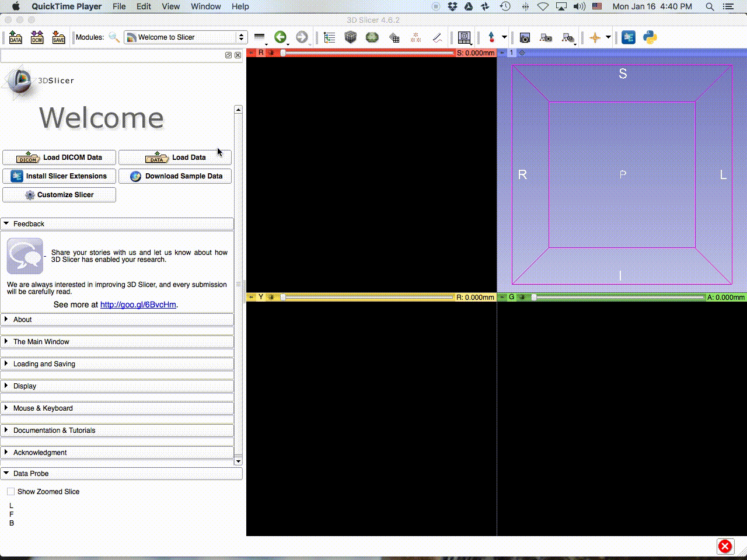This screenshot has height=560, width=747.
Task: Click the screen capture camera icon
Action: click(525, 37)
